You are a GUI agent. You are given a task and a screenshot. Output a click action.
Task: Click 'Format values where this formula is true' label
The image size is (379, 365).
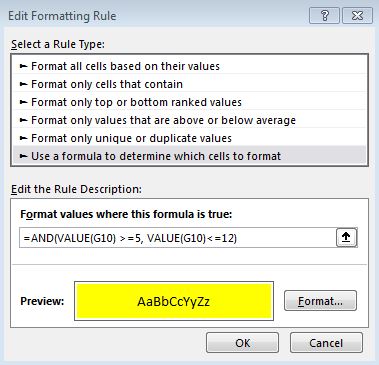pyautogui.click(x=126, y=214)
